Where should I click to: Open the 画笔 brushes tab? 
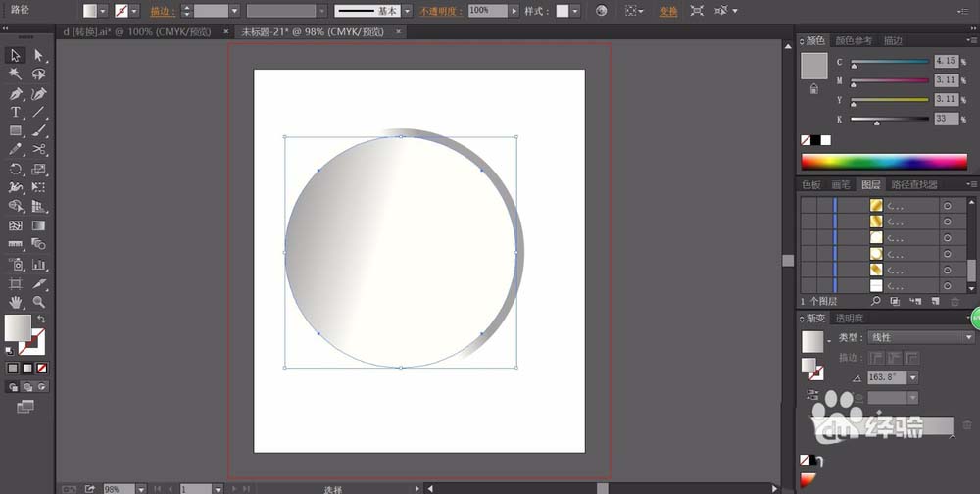[841, 184]
